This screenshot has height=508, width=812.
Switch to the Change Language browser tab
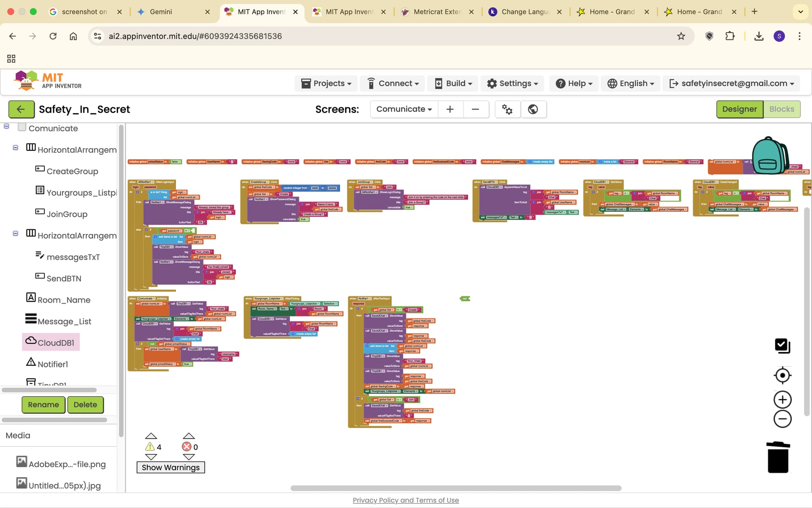[x=525, y=12]
